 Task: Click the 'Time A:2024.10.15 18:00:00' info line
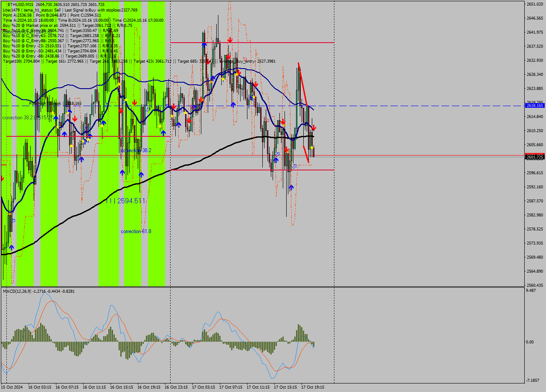click(x=83, y=20)
